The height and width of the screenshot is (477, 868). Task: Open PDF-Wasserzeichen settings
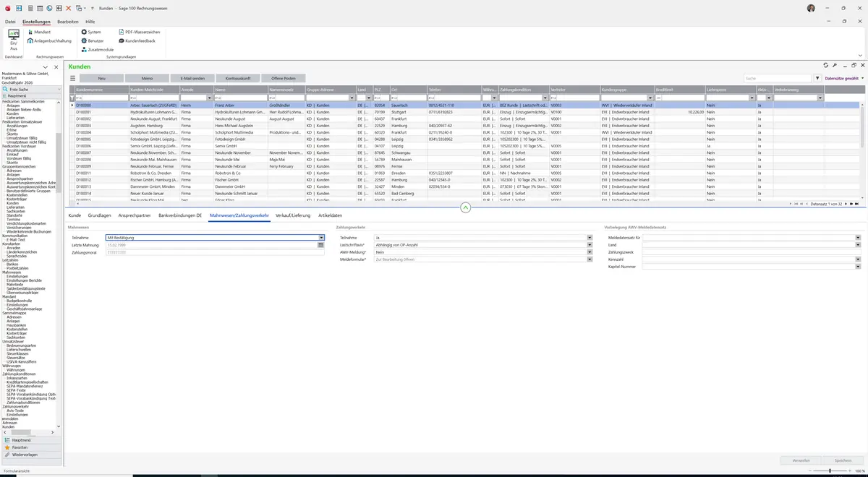(x=139, y=32)
